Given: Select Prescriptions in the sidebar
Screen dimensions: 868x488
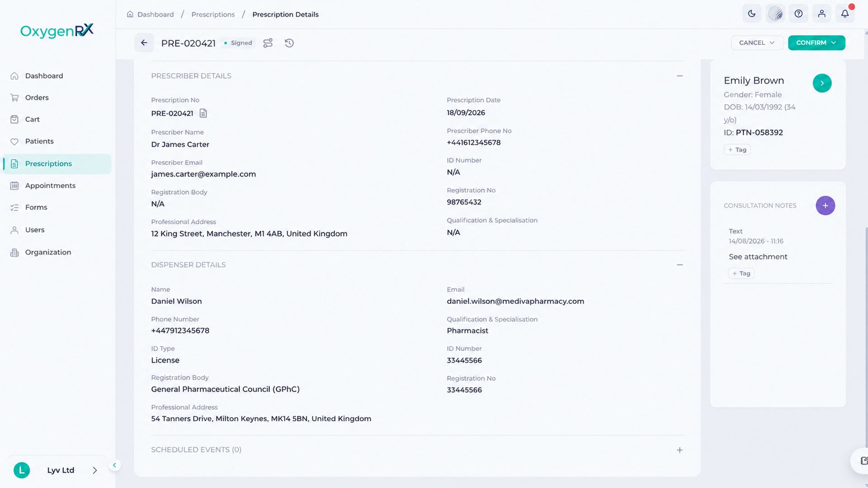Looking at the screenshot, I should 57,164.
